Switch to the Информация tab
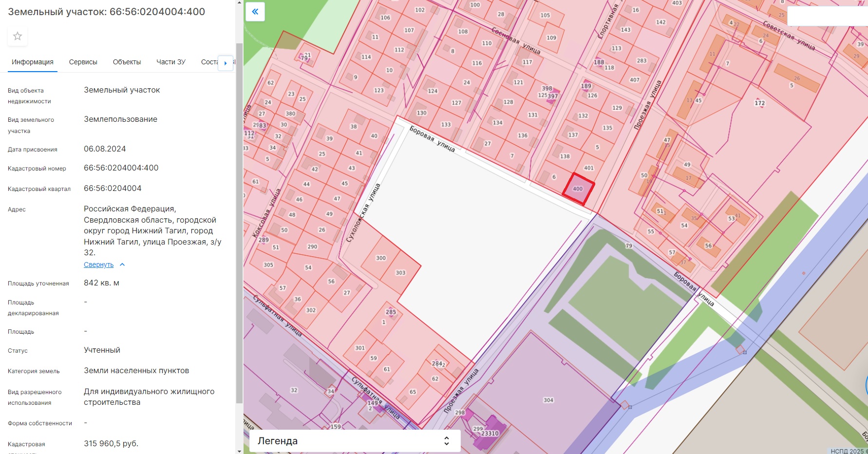This screenshot has height=454, width=868. coord(33,62)
